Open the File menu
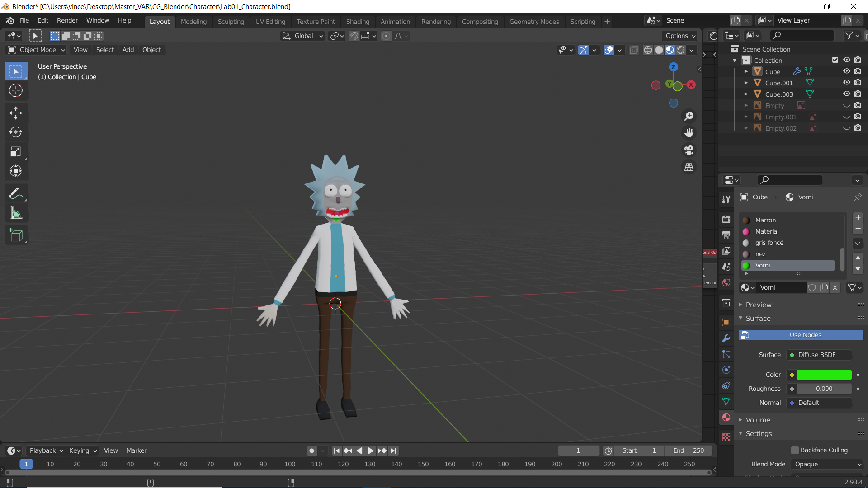Image resolution: width=868 pixels, height=488 pixels. 24,21
